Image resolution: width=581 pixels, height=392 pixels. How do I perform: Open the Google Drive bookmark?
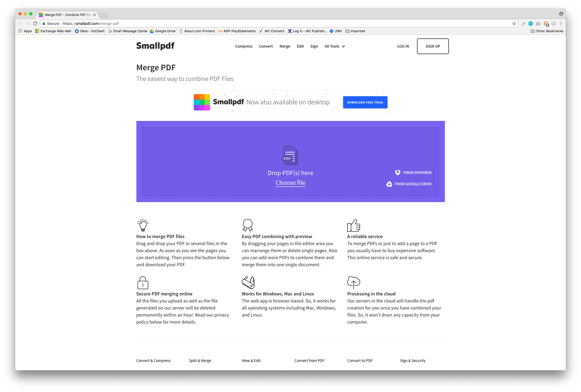pyautogui.click(x=163, y=31)
